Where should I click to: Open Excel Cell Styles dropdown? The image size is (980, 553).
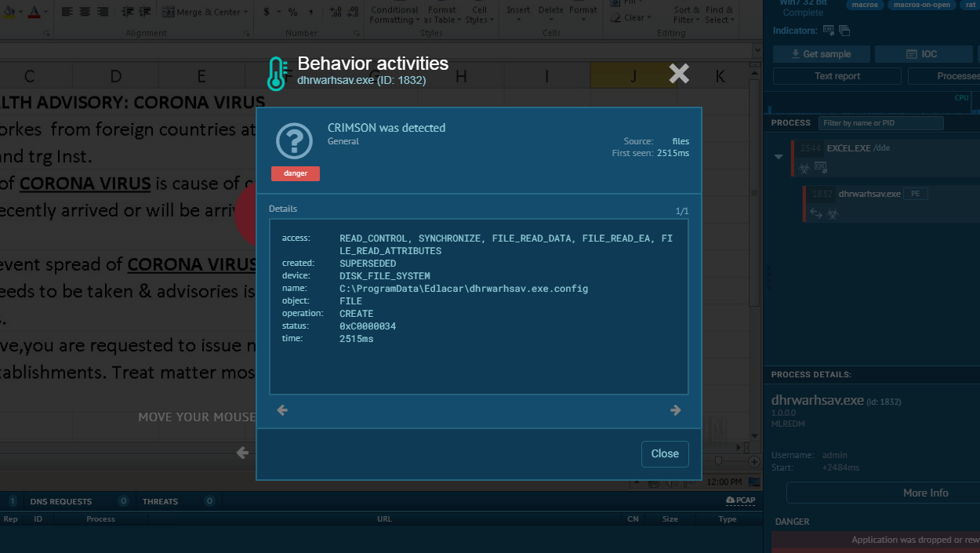(479, 14)
